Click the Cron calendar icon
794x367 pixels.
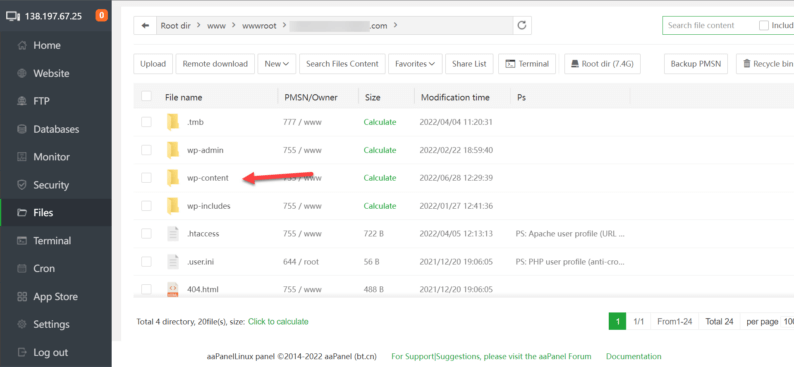click(22, 269)
